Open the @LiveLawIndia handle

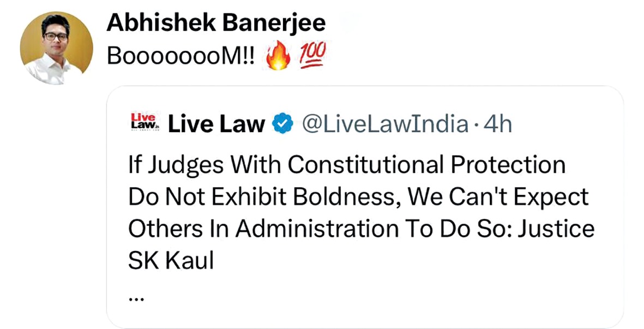tap(385, 124)
